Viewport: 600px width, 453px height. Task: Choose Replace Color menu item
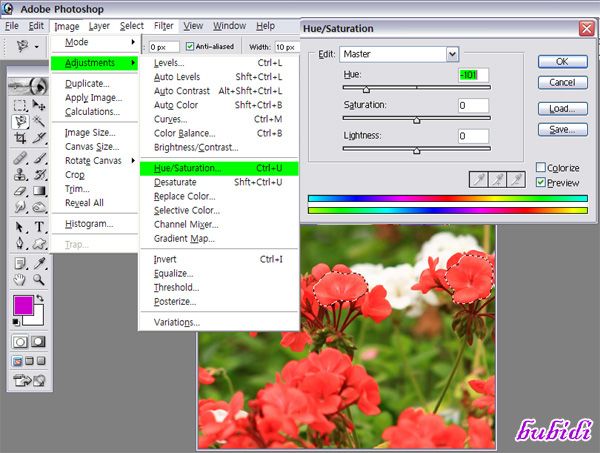[x=219, y=196]
